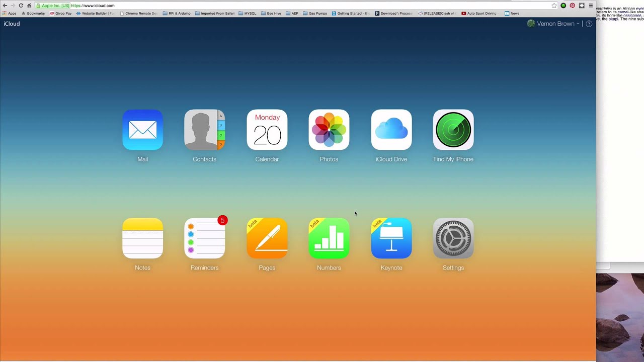
Task: Bookmark this page with the star icon
Action: (x=554, y=6)
